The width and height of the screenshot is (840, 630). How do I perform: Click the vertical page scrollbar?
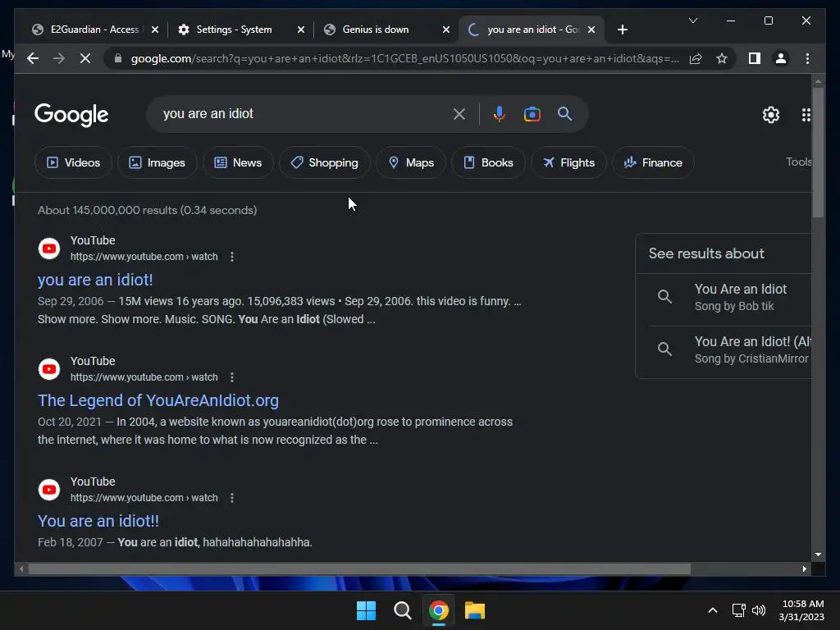click(x=818, y=153)
